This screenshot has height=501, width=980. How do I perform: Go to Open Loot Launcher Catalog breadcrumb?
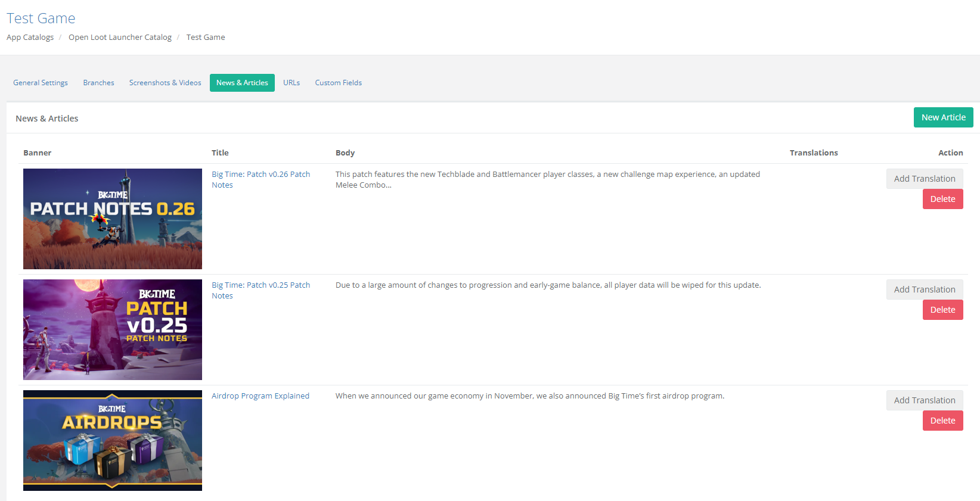point(120,38)
